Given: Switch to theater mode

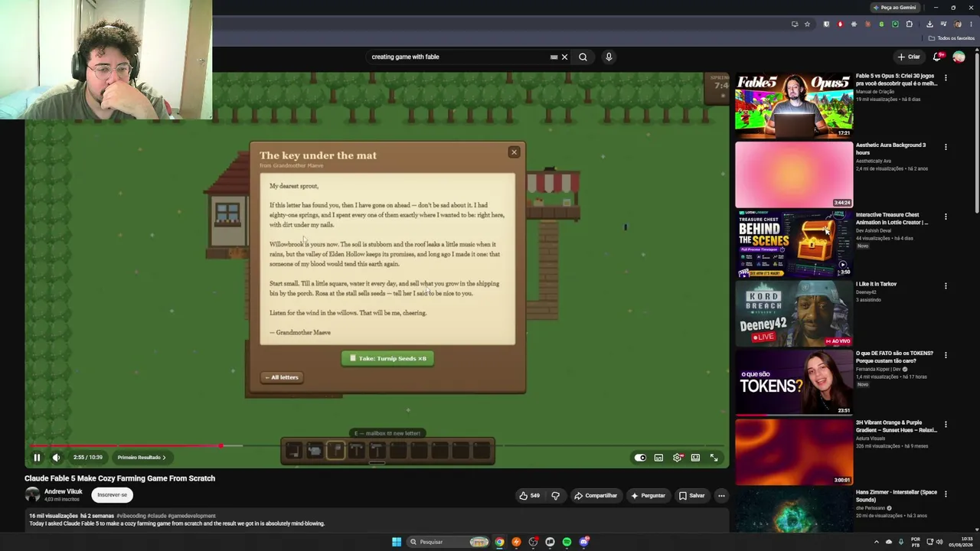Looking at the screenshot, I should point(695,458).
